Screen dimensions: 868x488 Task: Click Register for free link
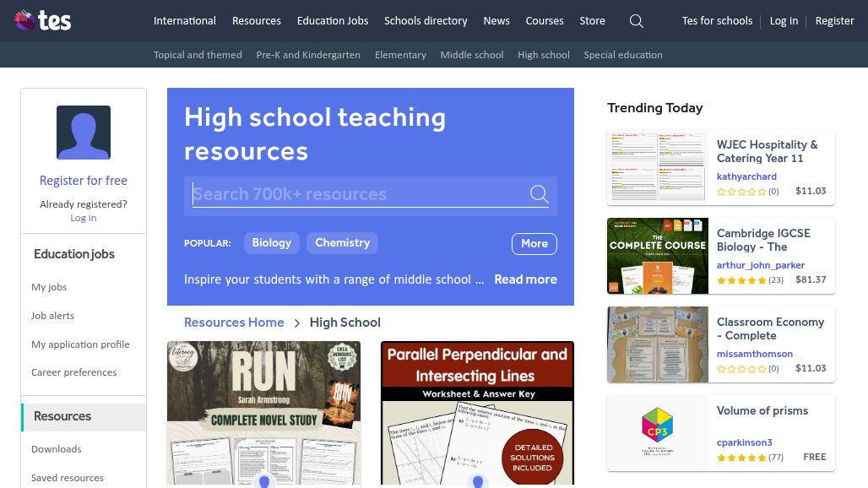[x=84, y=181]
